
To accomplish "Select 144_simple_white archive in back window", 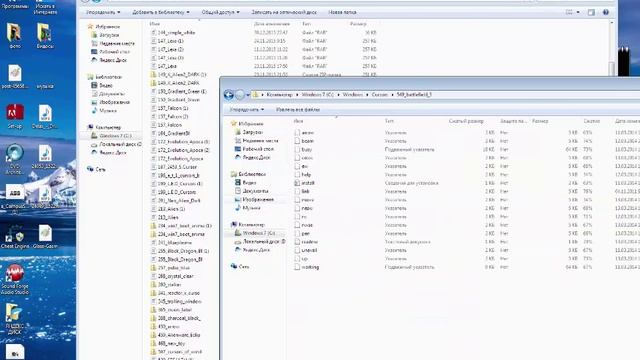I will [x=176, y=33].
